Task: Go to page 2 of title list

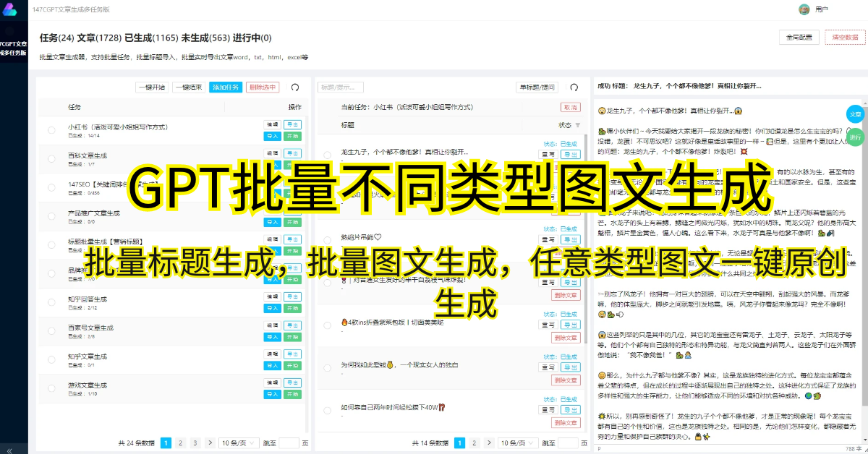Action: point(475,443)
